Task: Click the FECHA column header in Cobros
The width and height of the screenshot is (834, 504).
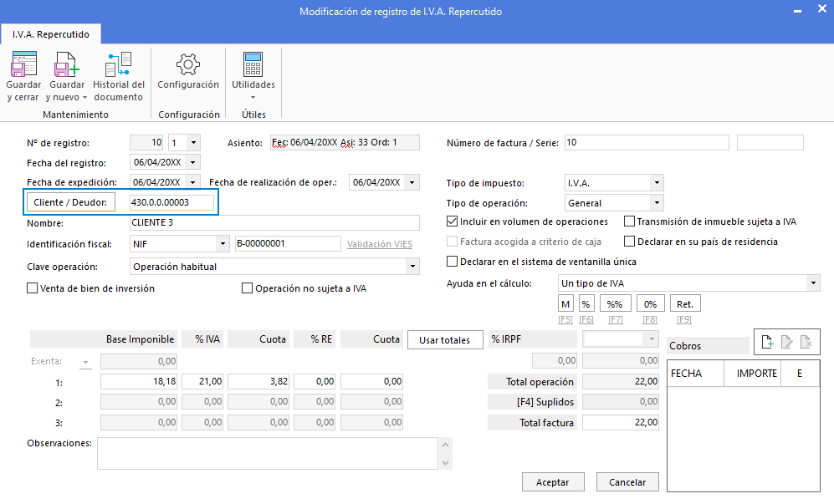Action: (x=696, y=374)
